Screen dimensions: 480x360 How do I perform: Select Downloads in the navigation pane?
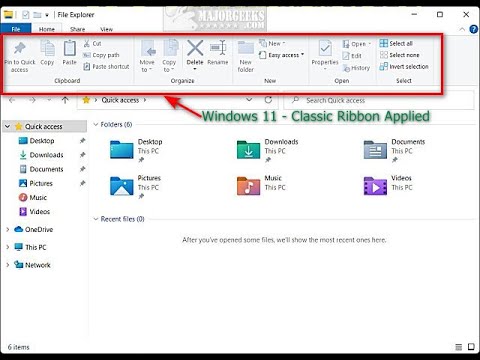point(46,155)
